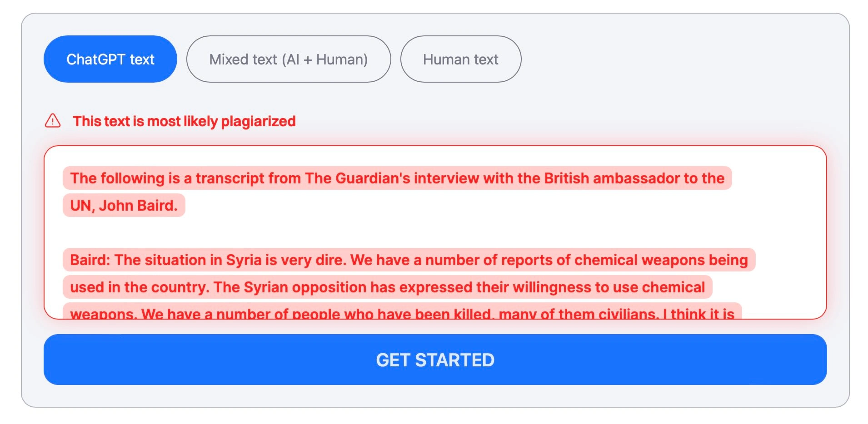
Task: Start with the GET STARTED button
Action: (435, 360)
